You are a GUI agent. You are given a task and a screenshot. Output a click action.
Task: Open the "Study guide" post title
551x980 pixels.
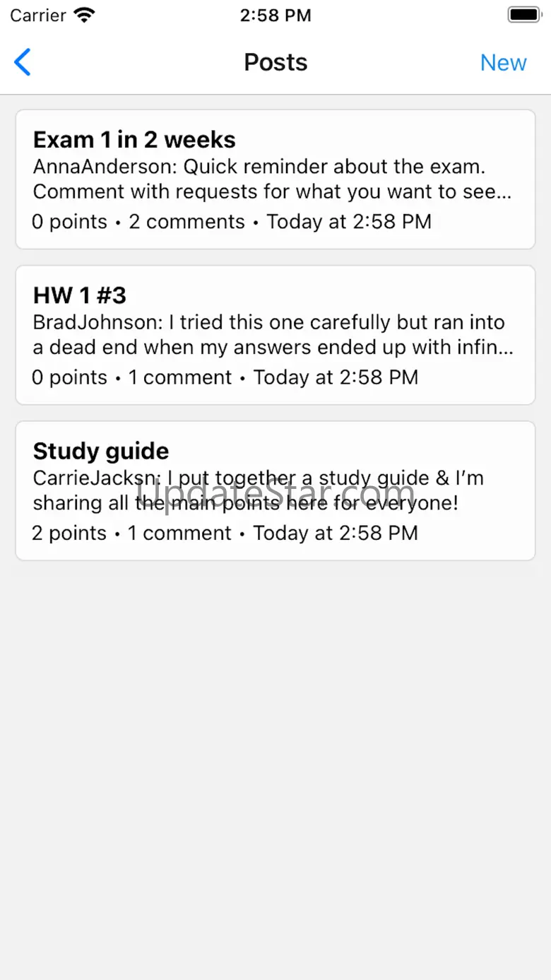point(101,451)
